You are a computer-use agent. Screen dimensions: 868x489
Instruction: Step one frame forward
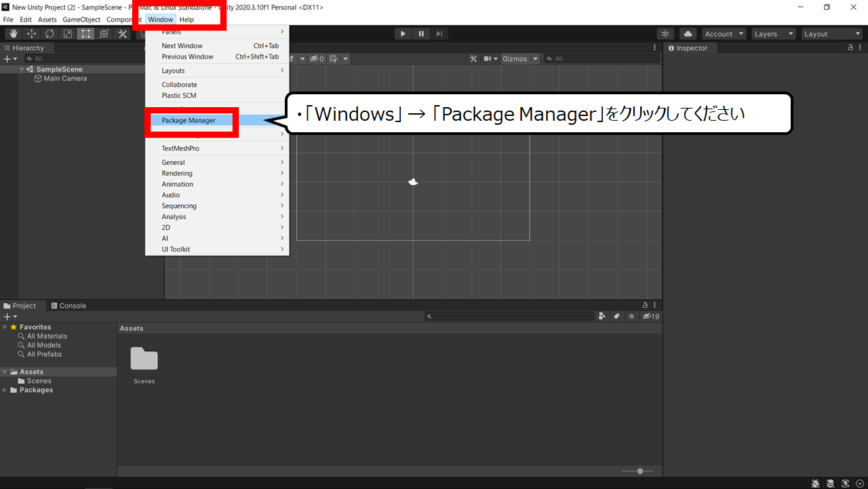439,34
